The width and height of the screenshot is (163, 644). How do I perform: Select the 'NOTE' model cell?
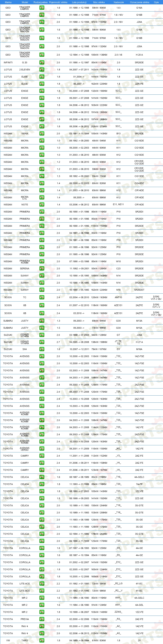pyautogui.click(x=25, y=205)
